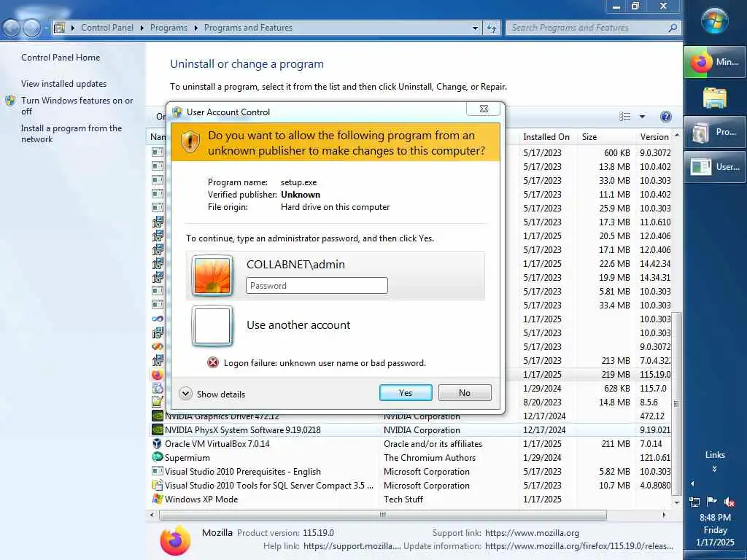Click the NVIDIA PhysX row icon
747x560 pixels.
[x=158, y=429]
